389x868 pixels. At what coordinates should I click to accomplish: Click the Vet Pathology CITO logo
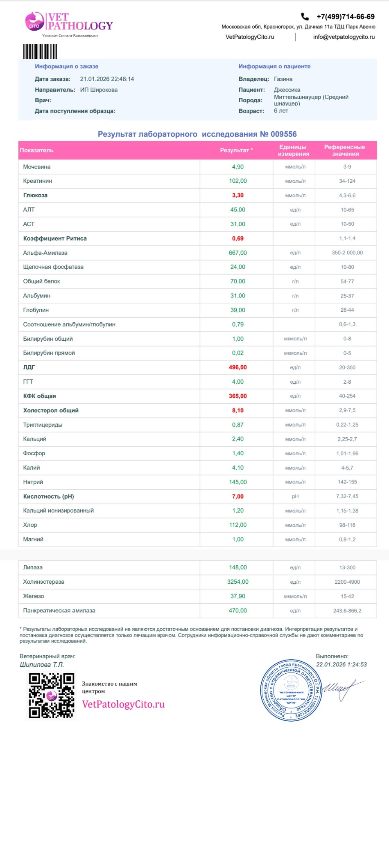(x=68, y=23)
